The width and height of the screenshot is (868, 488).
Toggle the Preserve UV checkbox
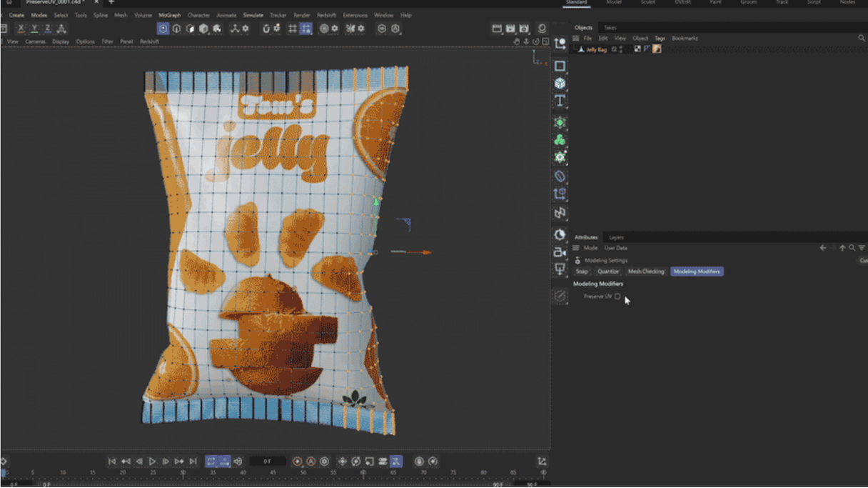[618, 297]
